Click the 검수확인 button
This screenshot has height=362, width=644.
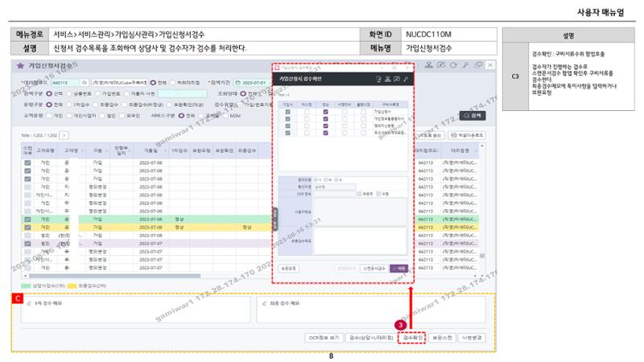412,337
